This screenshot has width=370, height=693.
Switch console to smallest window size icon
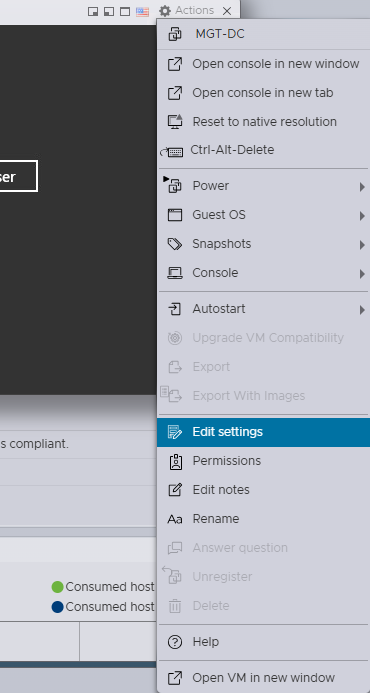pos(93,11)
